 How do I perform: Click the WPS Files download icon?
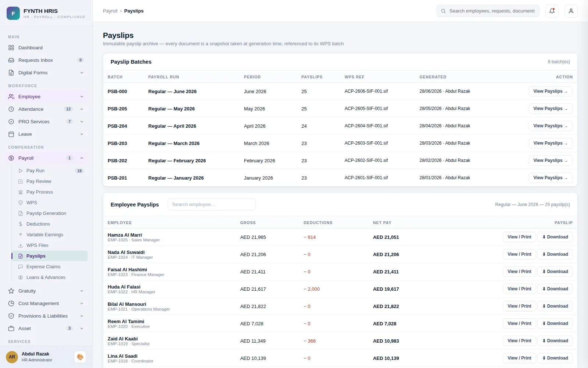21,245
